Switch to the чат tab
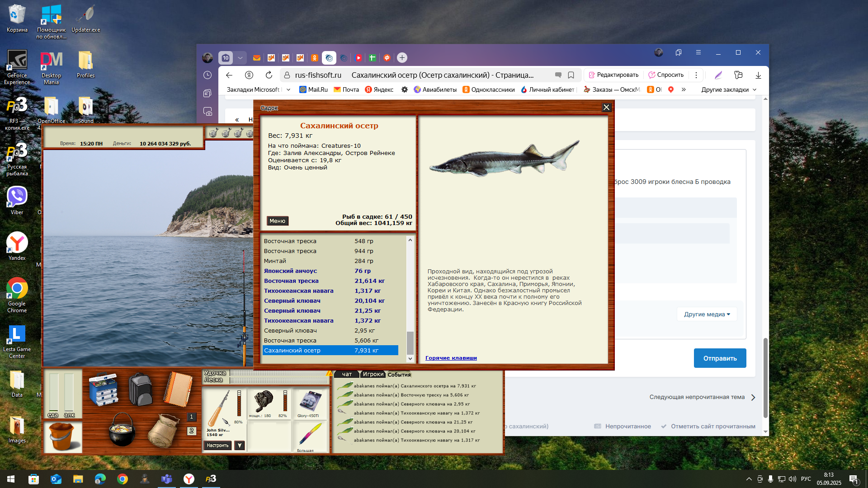Screen dimensions: 868x488 tap(347, 374)
